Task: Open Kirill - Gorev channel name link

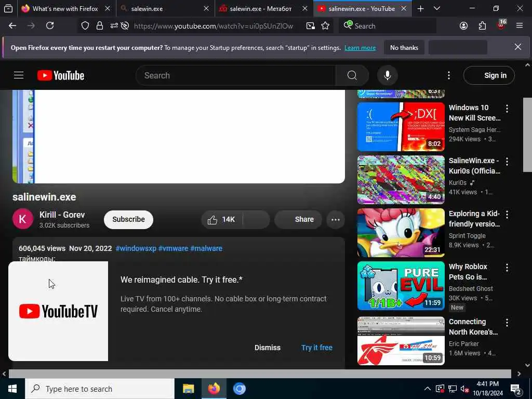Action: (62, 215)
